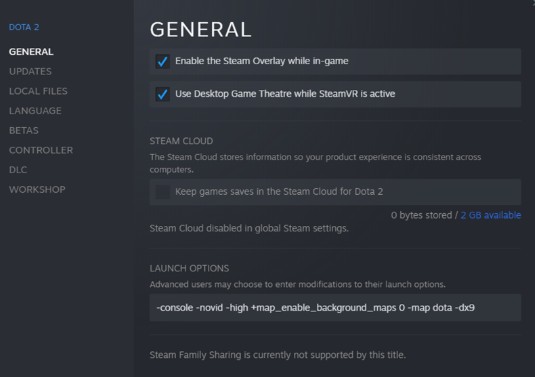The width and height of the screenshot is (535, 377).
Task: Click the -dx9 text in launch options
Action: point(465,308)
